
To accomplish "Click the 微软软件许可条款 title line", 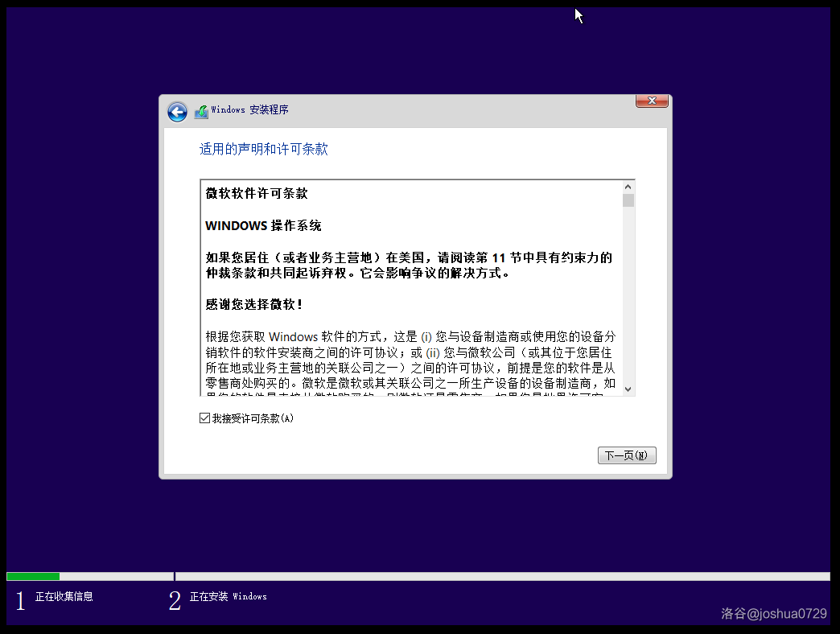I will click(257, 193).
